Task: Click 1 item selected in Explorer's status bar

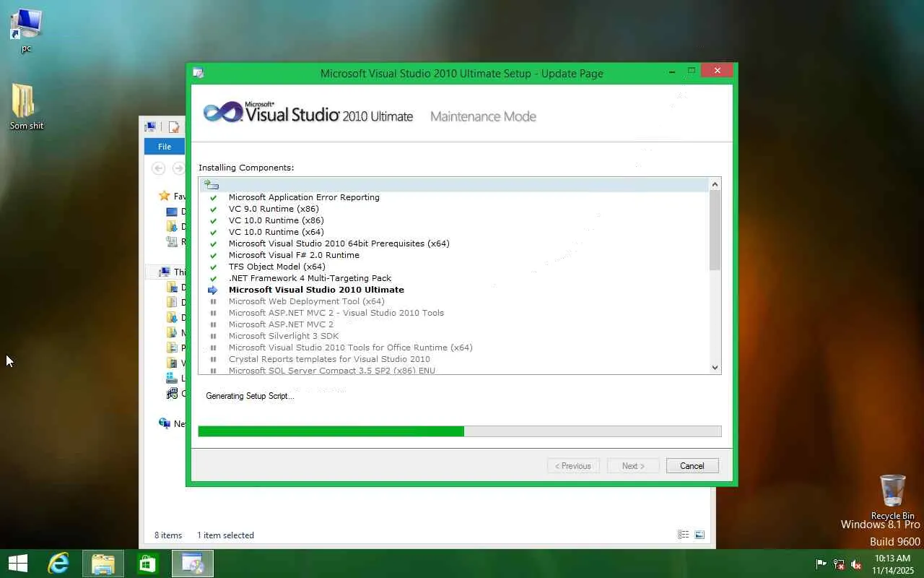Action: click(226, 535)
